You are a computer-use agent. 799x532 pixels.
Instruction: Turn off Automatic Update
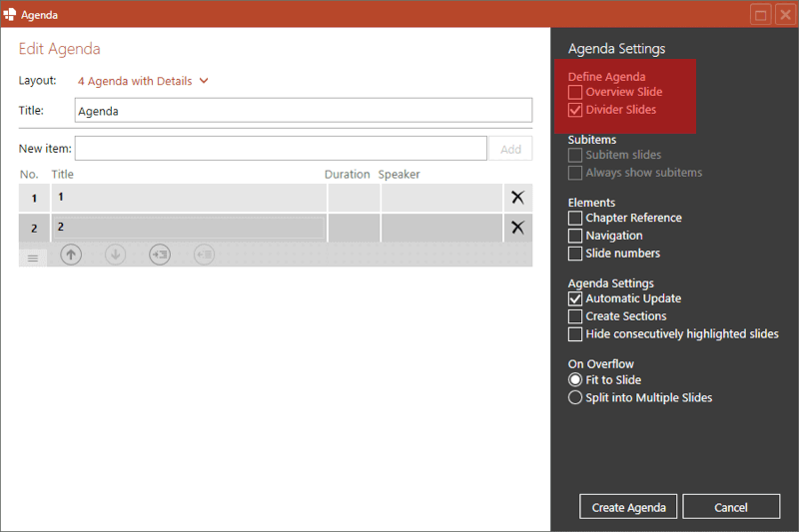point(575,298)
